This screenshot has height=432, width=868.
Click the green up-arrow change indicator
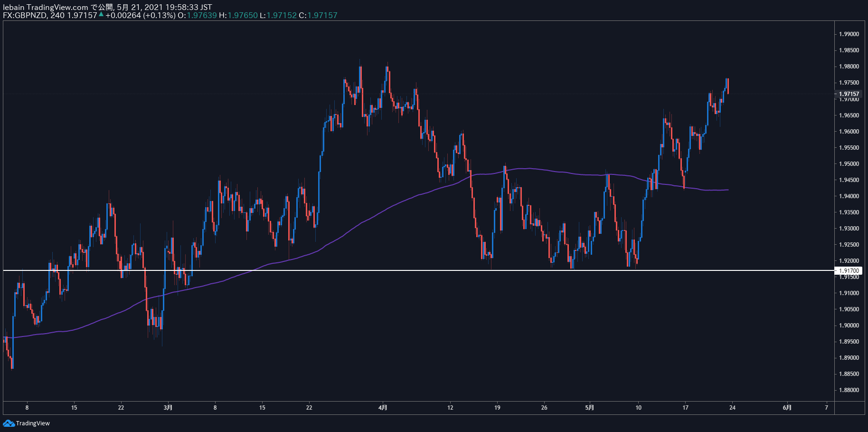101,15
